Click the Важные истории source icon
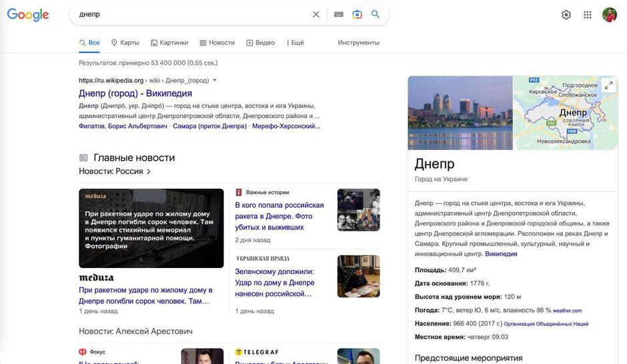Viewport: 627px width, 364px height. click(x=239, y=192)
